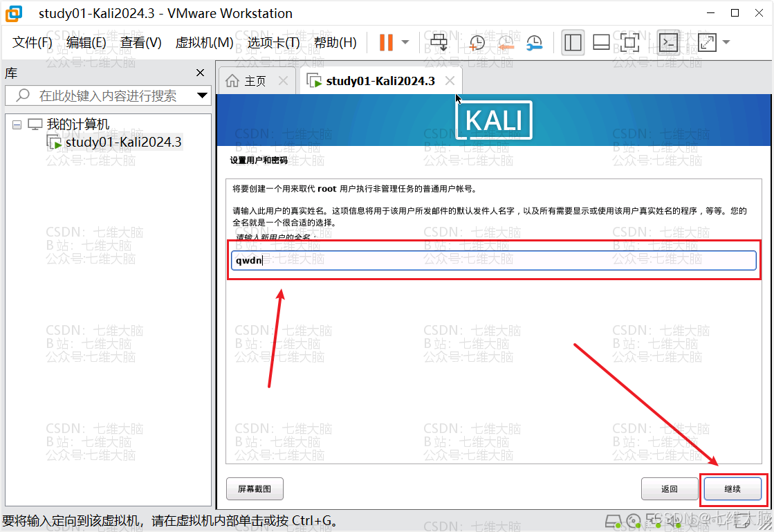Click the stretch guest display icon

click(707, 42)
